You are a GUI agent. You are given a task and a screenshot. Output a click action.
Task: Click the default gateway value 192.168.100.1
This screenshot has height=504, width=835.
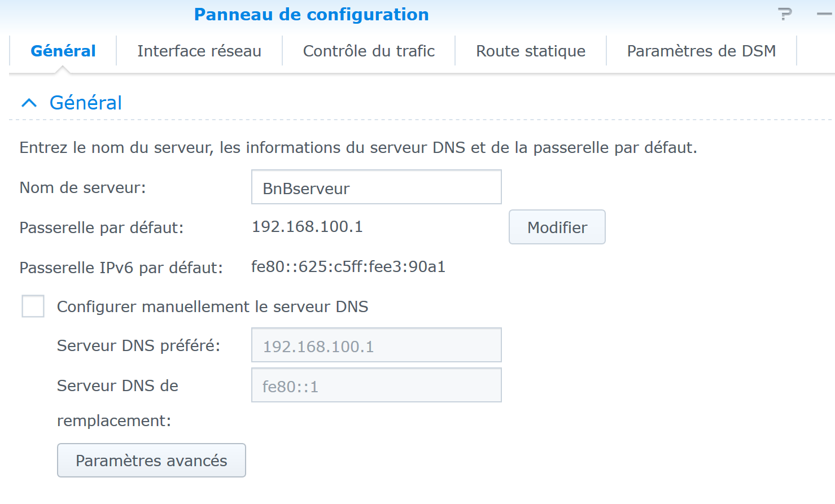pos(307,226)
